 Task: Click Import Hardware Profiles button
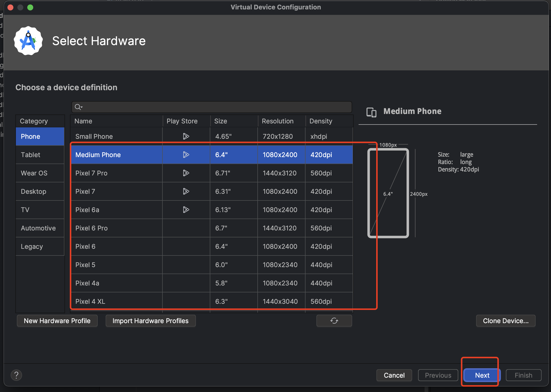coord(151,321)
